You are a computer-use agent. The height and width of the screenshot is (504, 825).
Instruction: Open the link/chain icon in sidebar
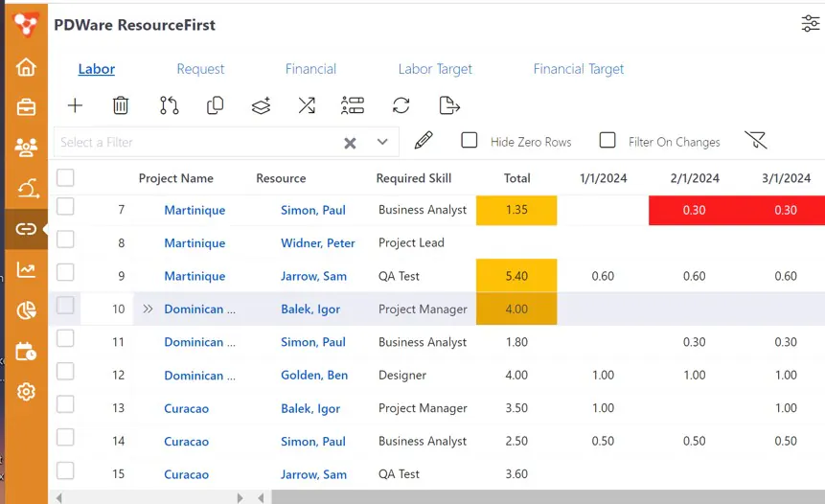tap(26, 229)
